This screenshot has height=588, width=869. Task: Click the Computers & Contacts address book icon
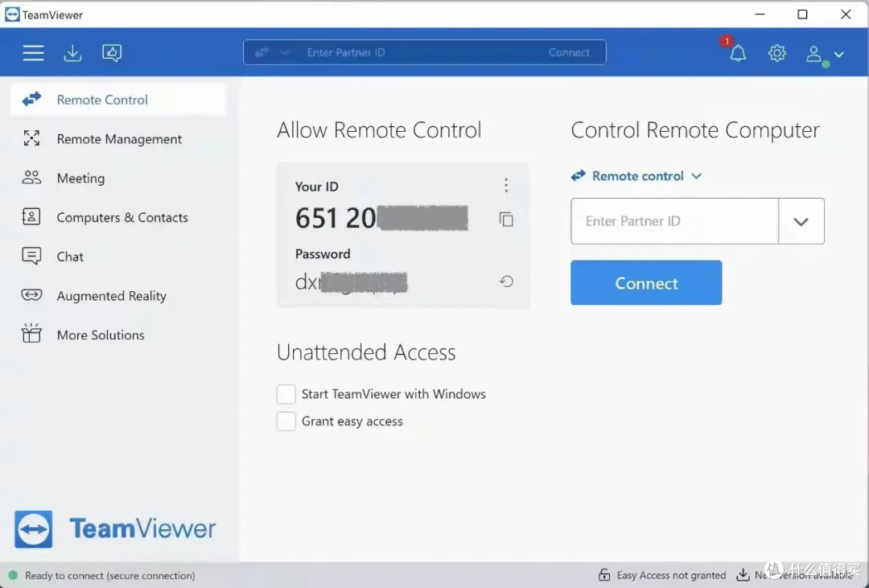[x=31, y=216]
